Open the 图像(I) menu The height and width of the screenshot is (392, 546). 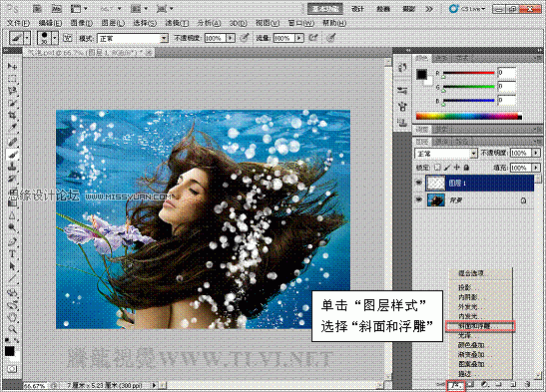82,23
